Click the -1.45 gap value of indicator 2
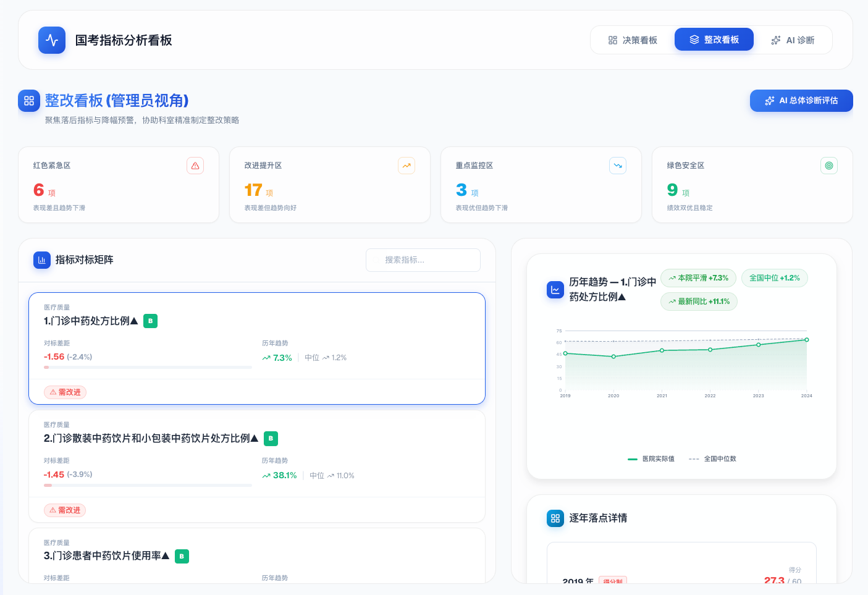The image size is (868, 595). [x=54, y=475]
